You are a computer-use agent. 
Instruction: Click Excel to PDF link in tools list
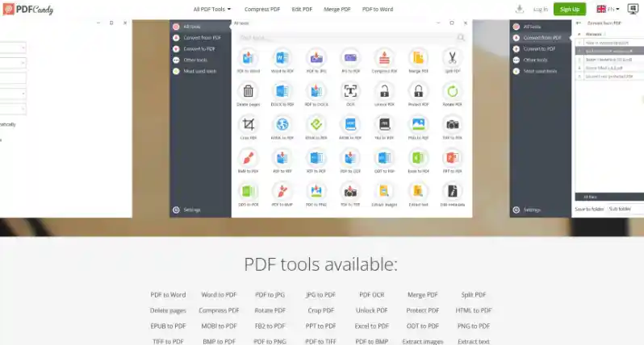[x=372, y=326]
